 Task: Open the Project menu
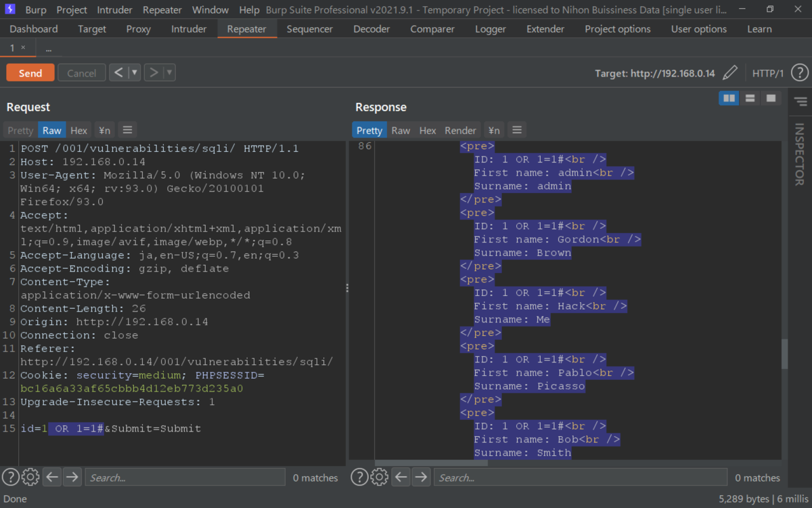[x=72, y=9]
